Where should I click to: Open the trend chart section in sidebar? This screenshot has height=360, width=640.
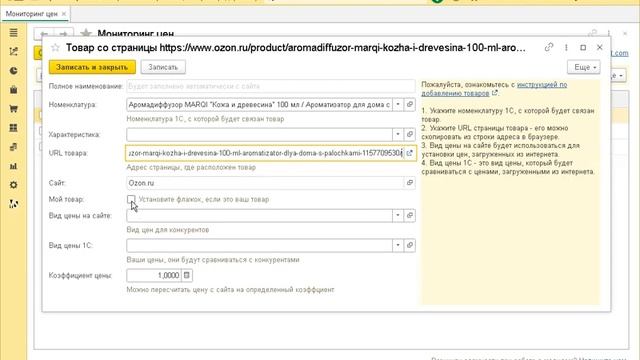click(x=13, y=51)
